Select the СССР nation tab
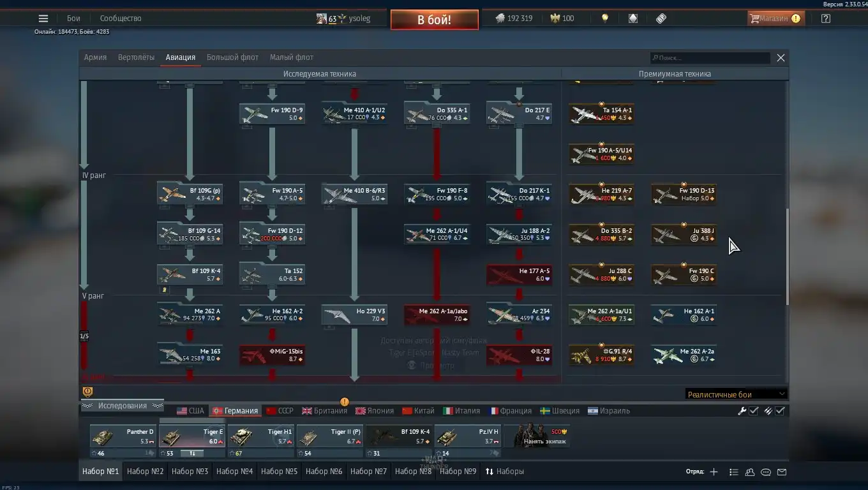Image resolution: width=868 pixels, height=490 pixels. tap(280, 411)
